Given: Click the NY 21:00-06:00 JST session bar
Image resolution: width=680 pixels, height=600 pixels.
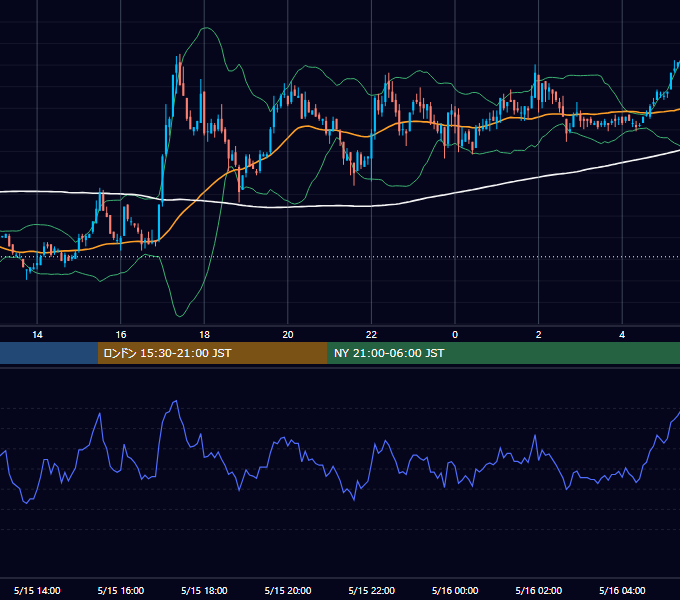Looking at the screenshot, I should pos(503,353).
